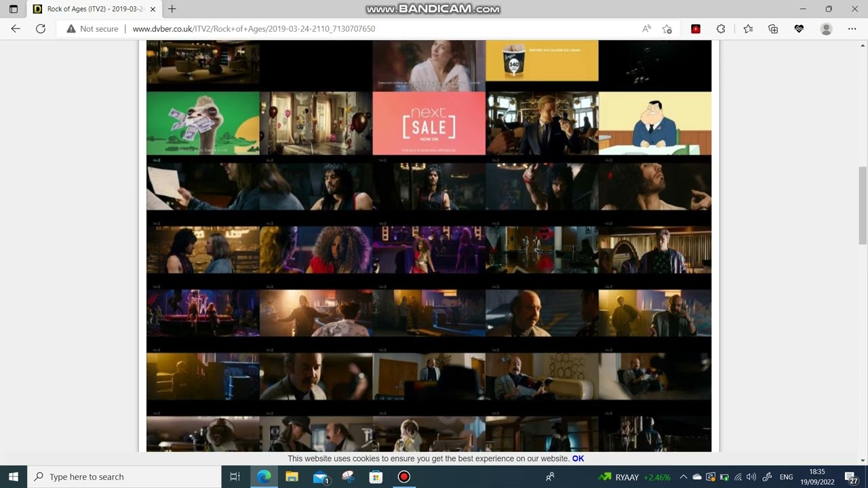Open the Mail app on taskbar
Image resolution: width=868 pixels, height=488 pixels.
tap(320, 476)
